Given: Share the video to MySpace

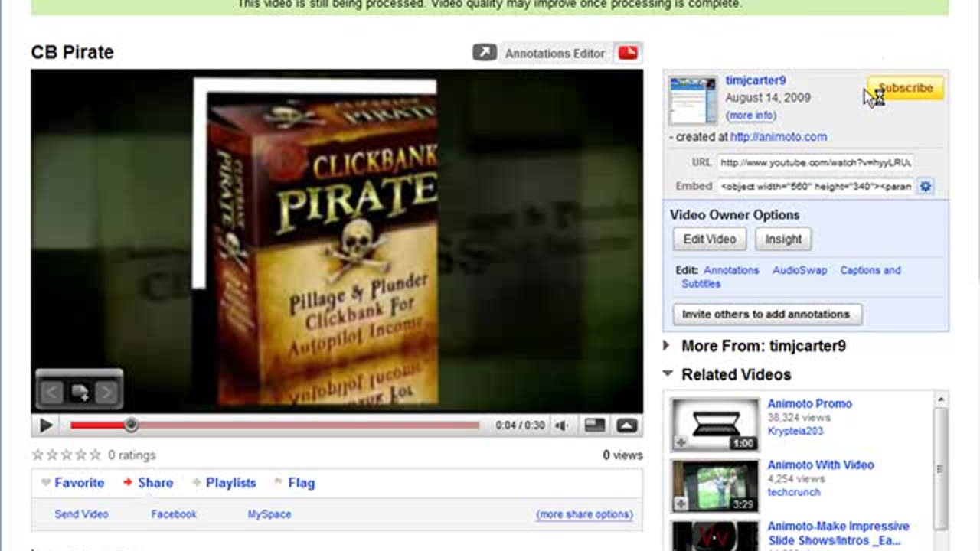Looking at the screenshot, I should (269, 514).
